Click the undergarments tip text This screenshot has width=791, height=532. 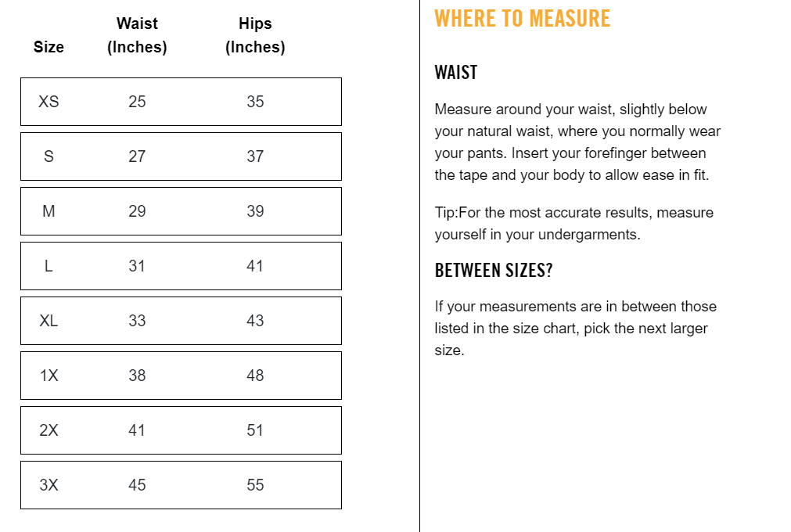[573, 224]
